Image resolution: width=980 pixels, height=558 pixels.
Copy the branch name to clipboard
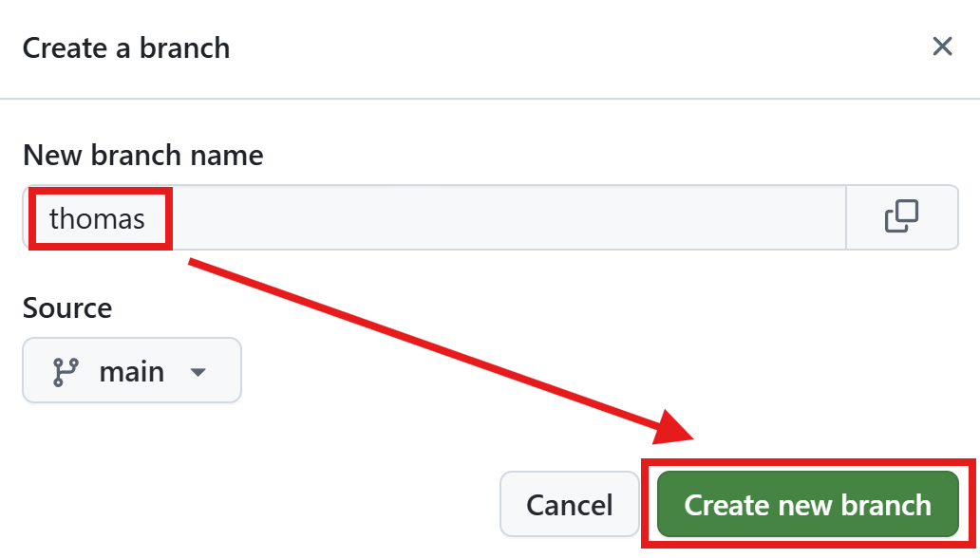[901, 217]
